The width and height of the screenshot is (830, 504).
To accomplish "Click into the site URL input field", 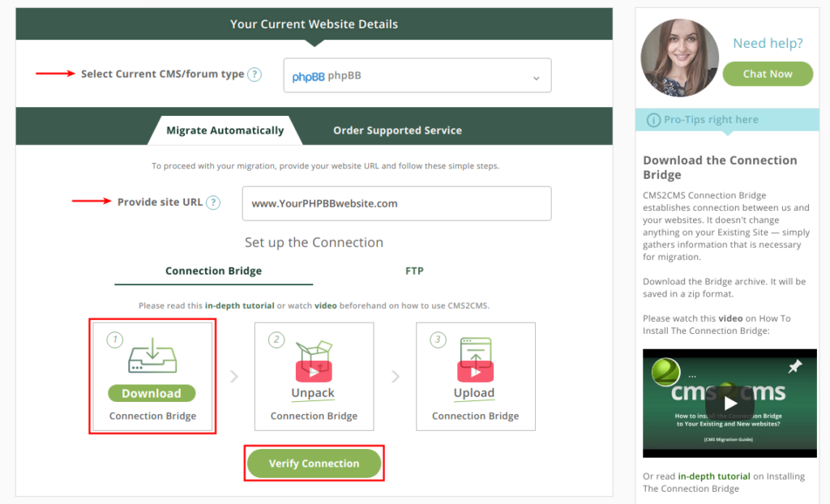I will 396,203.
